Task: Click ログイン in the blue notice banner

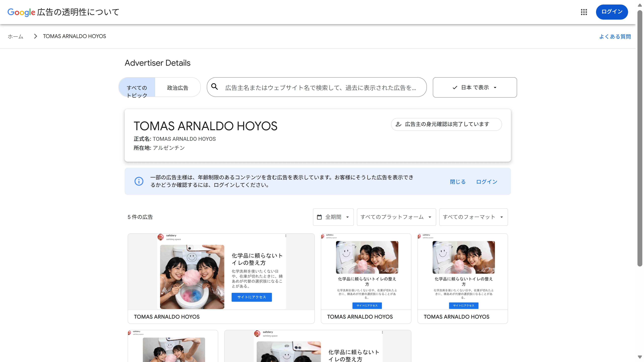Action: [487, 182]
